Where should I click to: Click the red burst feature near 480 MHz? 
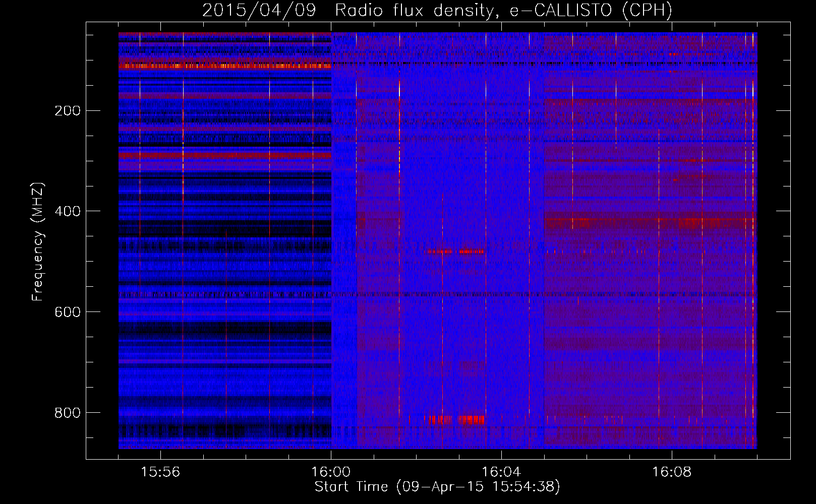tap(455, 251)
